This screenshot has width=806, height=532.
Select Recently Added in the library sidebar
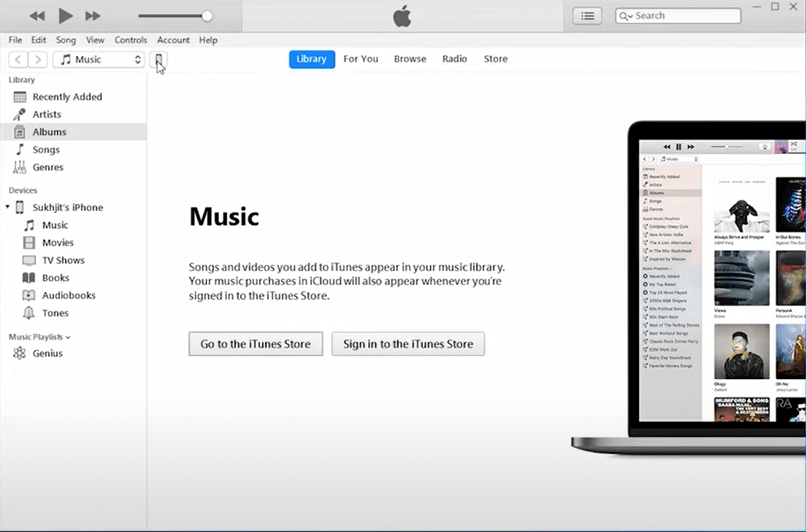click(x=73, y=97)
